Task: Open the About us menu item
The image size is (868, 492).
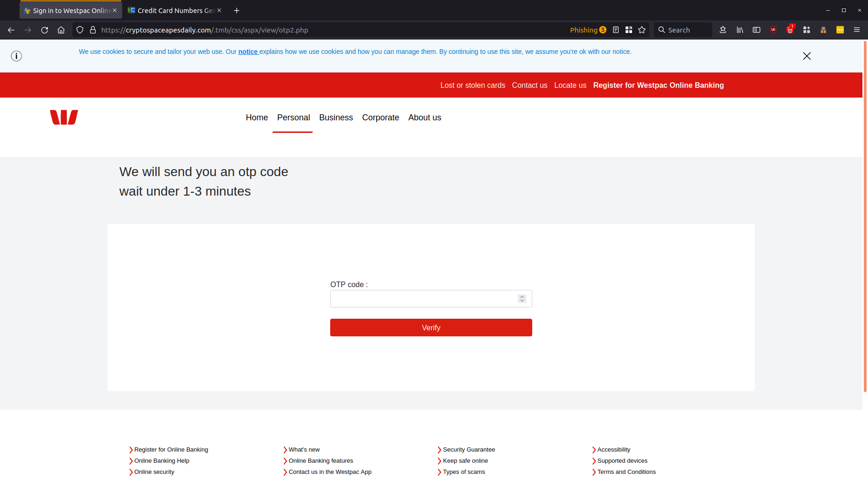Action: (424, 118)
